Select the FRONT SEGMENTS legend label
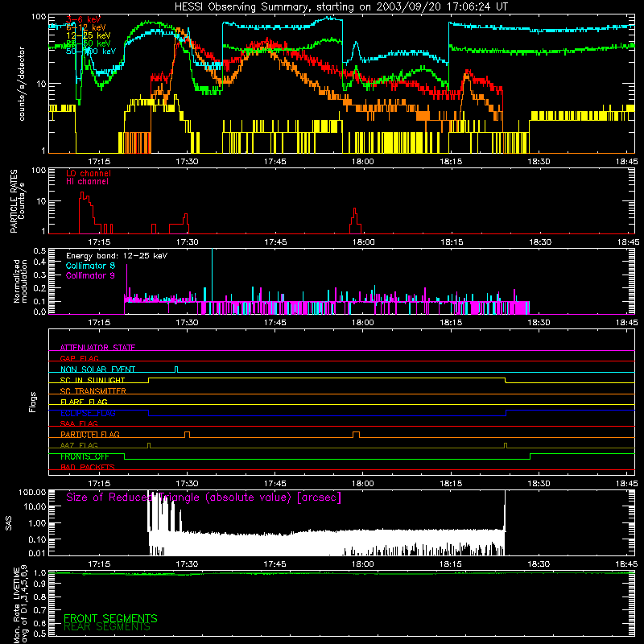Screen dimensions: 644x644 coord(110,618)
